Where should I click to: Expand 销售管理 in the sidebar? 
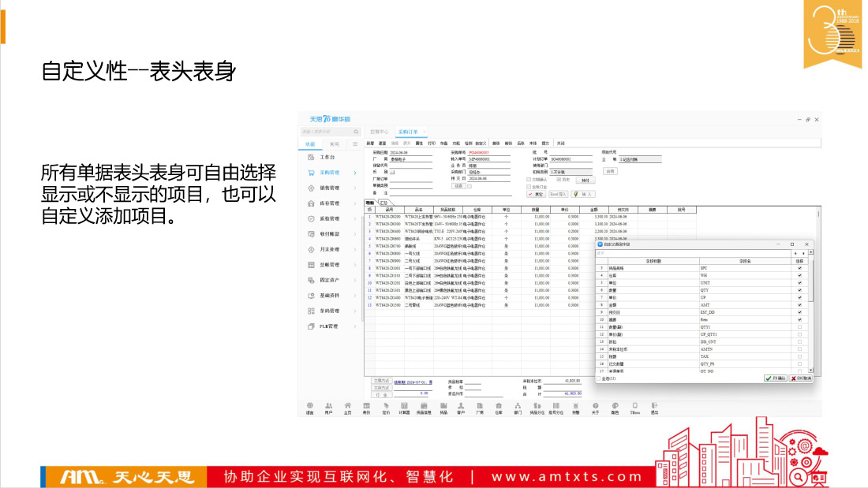(x=329, y=188)
